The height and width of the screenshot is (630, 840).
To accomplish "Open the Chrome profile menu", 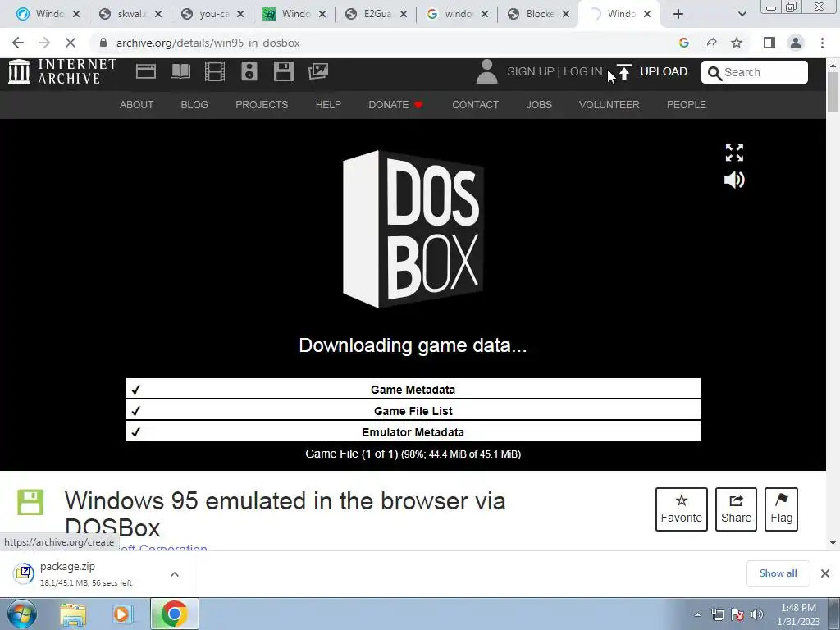I will click(x=796, y=43).
